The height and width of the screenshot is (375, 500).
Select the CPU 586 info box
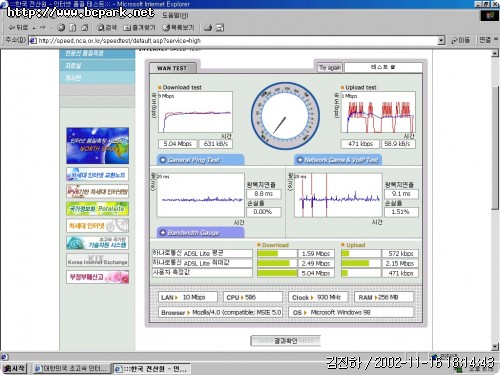click(x=253, y=297)
